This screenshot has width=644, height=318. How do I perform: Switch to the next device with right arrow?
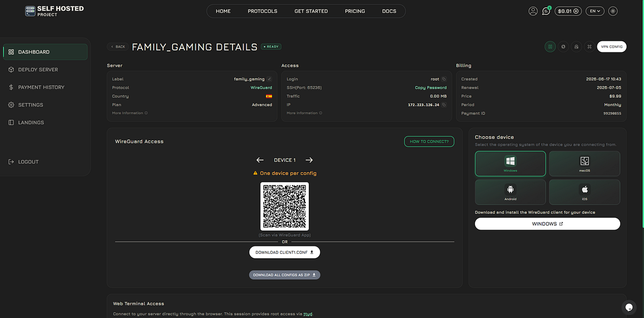pyautogui.click(x=309, y=160)
